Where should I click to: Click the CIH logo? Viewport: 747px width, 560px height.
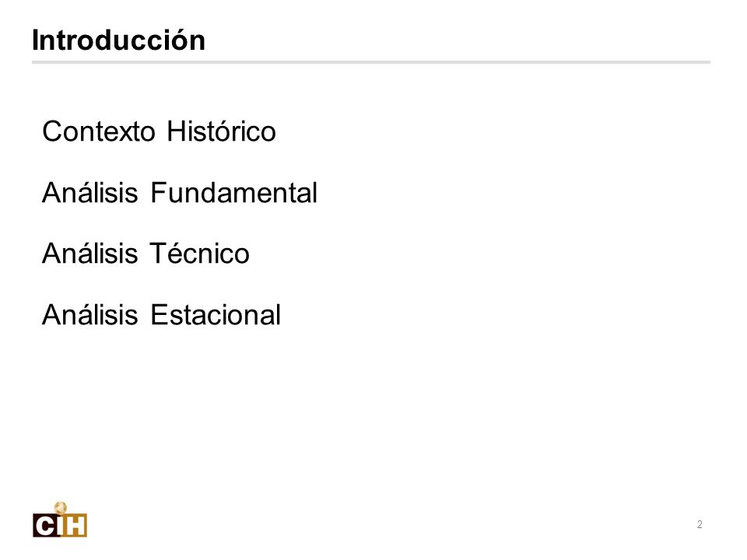(x=60, y=520)
